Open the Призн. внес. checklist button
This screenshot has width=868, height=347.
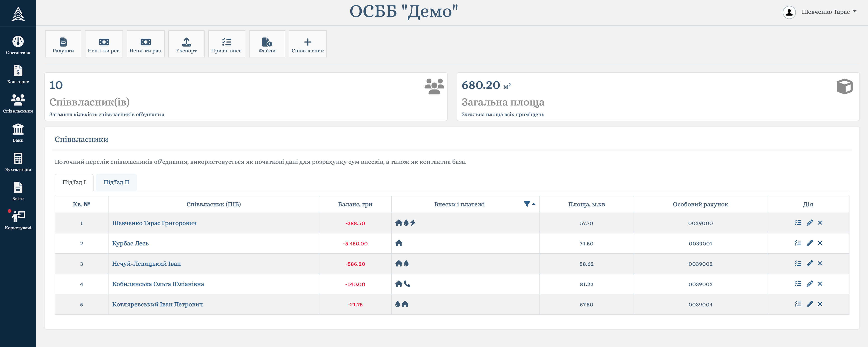coord(226,44)
